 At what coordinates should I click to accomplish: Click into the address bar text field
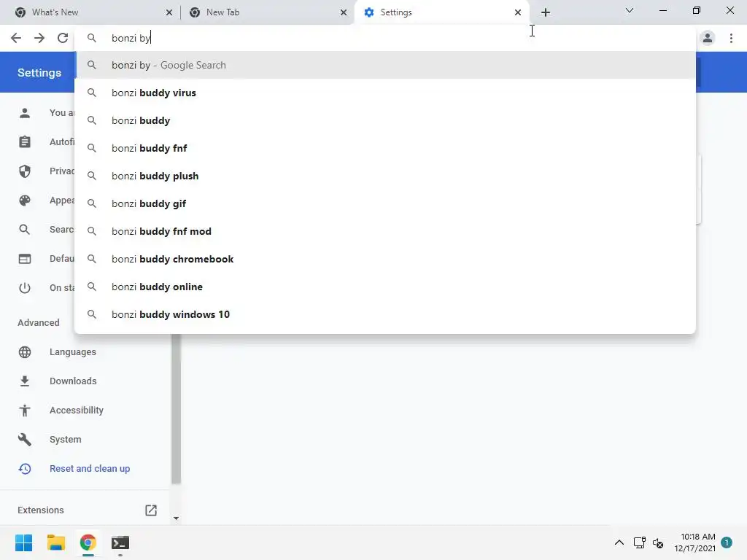pyautogui.click(x=384, y=38)
